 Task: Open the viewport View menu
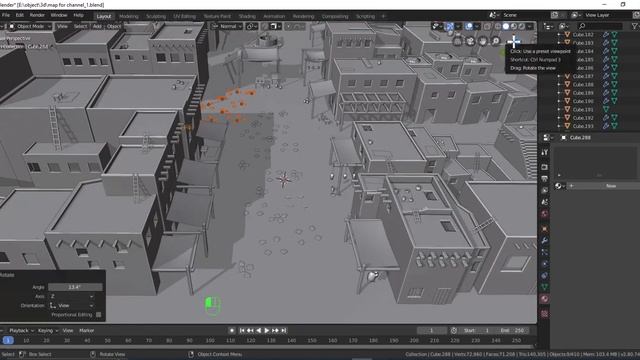click(62, 26)
